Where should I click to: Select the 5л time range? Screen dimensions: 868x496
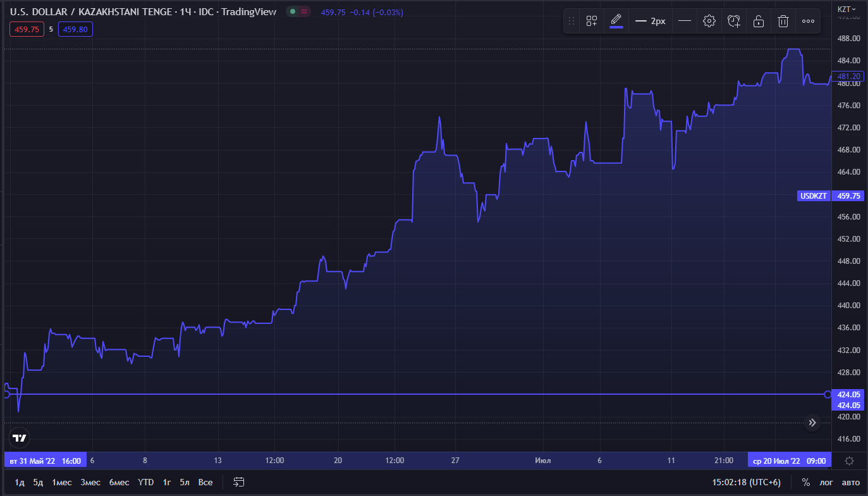tap(185, 482)
